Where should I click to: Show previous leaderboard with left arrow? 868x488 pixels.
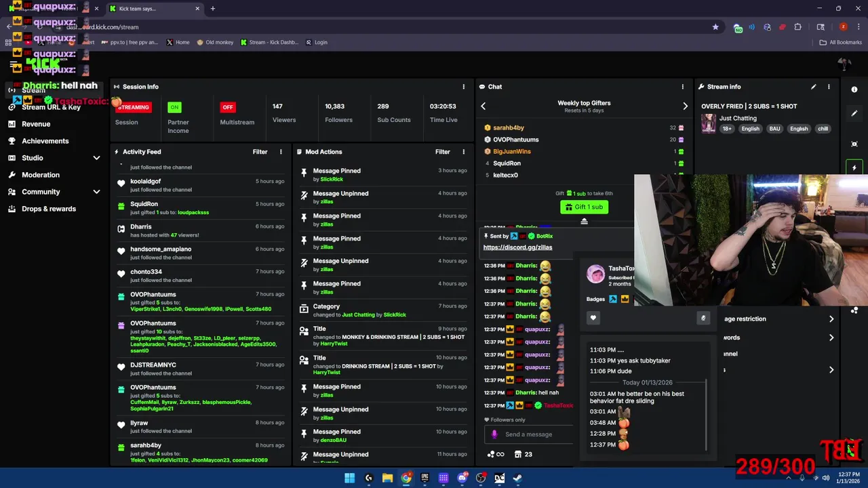pyautogui.click(x=484, y=106)
